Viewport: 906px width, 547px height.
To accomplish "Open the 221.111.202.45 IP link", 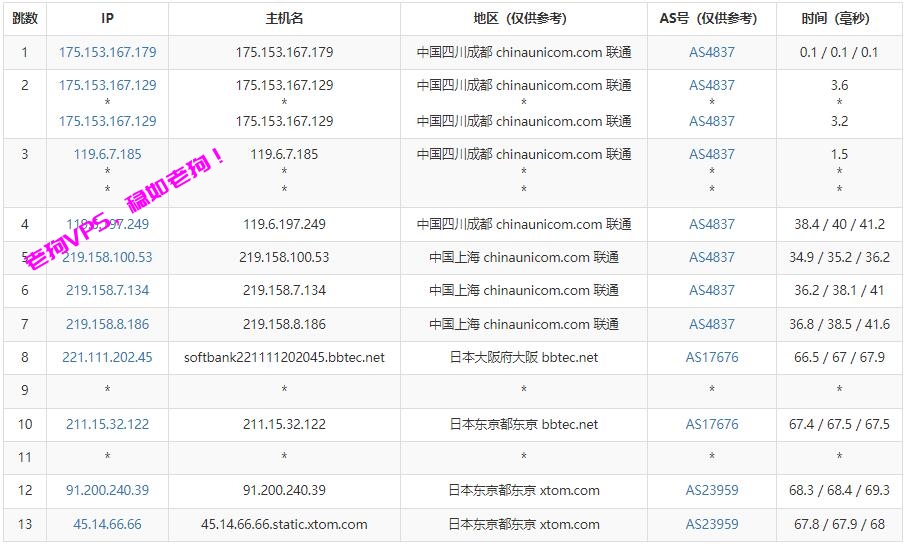I will click(x=107, y=357).
